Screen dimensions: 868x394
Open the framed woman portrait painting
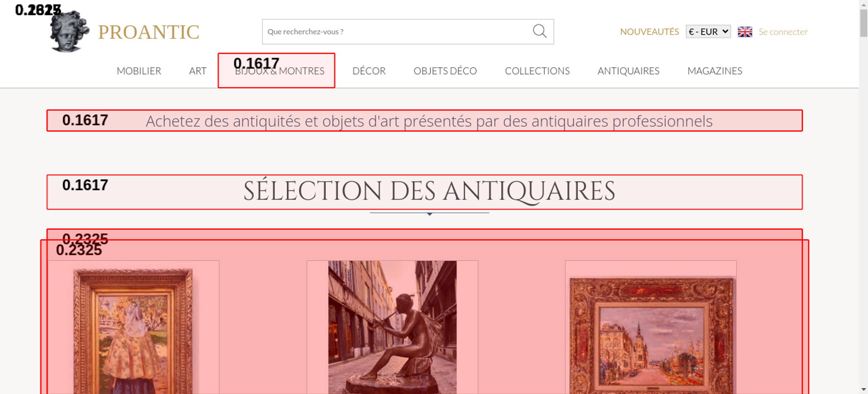click(133, 330)
